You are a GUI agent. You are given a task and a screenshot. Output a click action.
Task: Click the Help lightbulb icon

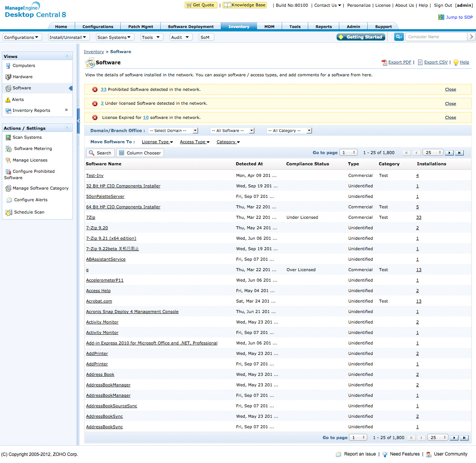456,62
